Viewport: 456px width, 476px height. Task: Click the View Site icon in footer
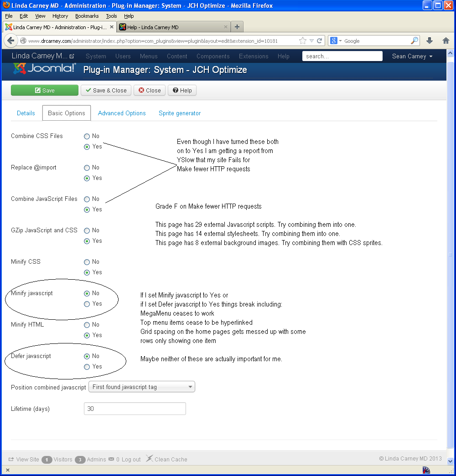tap(11, 459)
